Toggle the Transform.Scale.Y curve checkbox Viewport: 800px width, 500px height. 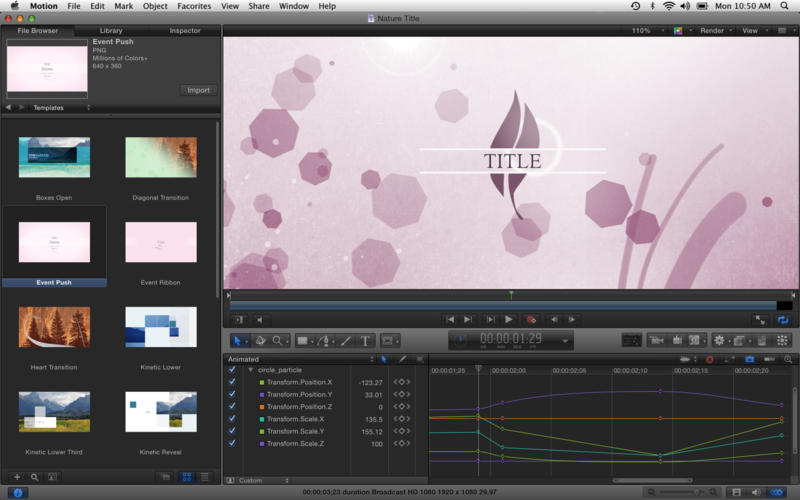tap(232, 431)
